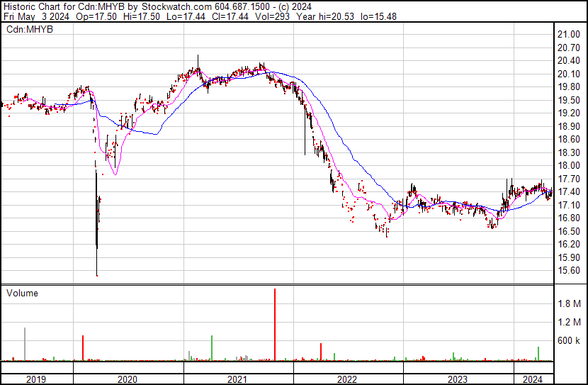Click the 18.00 price axis label
Viewport: 588px width, 385px height.
tap(568, 165)
